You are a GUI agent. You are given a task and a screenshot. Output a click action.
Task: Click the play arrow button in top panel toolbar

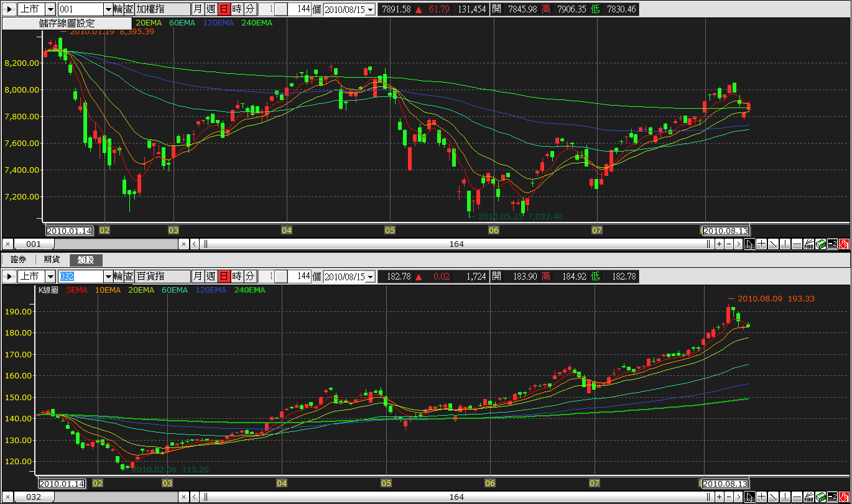click(x=9, y=9)
